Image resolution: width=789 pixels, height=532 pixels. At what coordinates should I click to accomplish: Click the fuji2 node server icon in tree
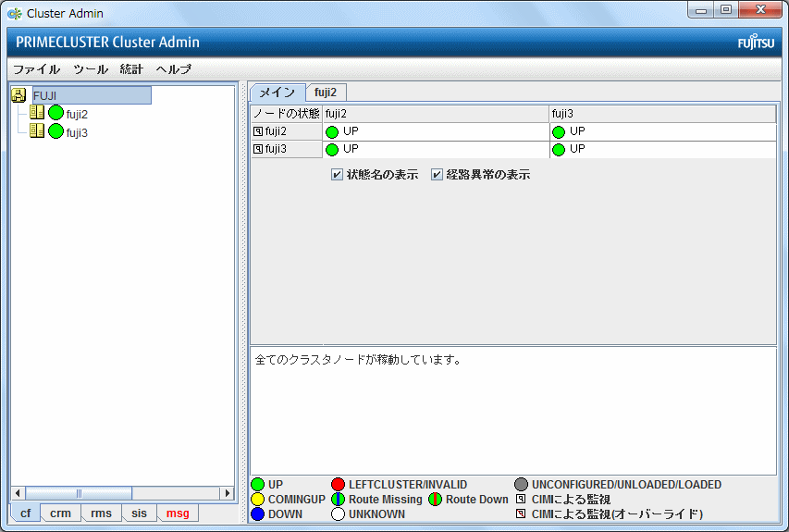click(x=37, y=112)
